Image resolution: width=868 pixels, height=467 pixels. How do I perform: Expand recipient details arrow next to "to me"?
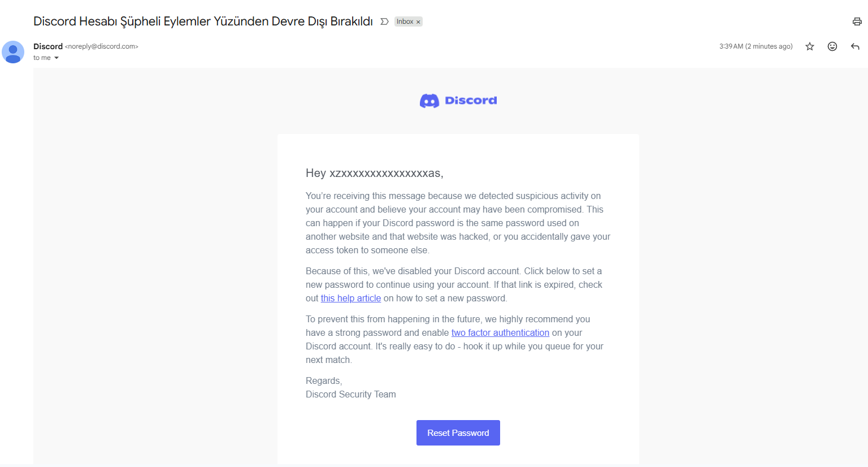click(57, 58)
